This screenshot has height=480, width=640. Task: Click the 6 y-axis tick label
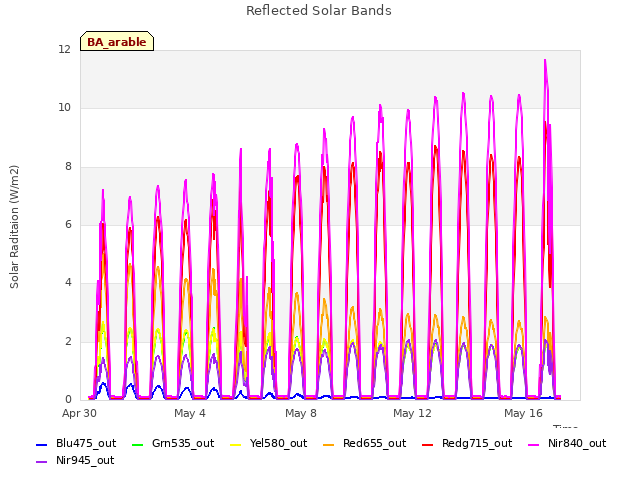(x=68, y=224)
